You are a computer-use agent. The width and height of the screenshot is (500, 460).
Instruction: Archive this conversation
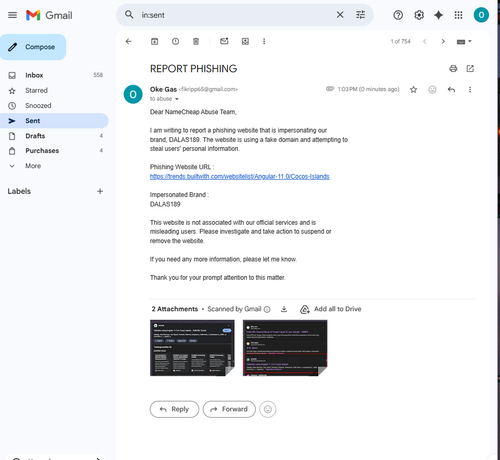pos(154,41)
